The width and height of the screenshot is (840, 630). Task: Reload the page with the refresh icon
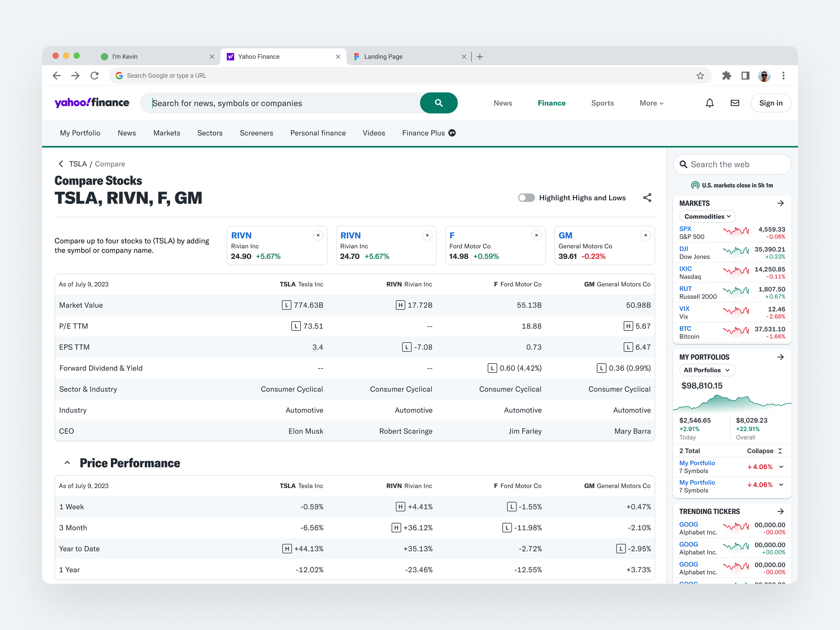point(94,76)
